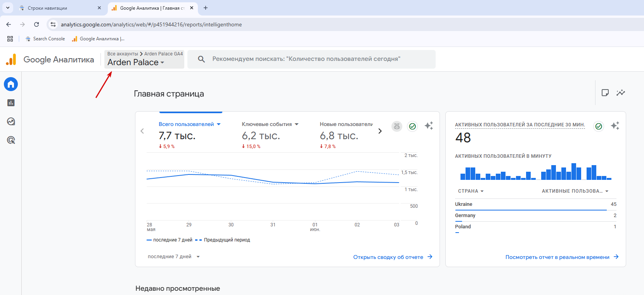
Task: Click the Ukraine country row
Action: [536, 204]
